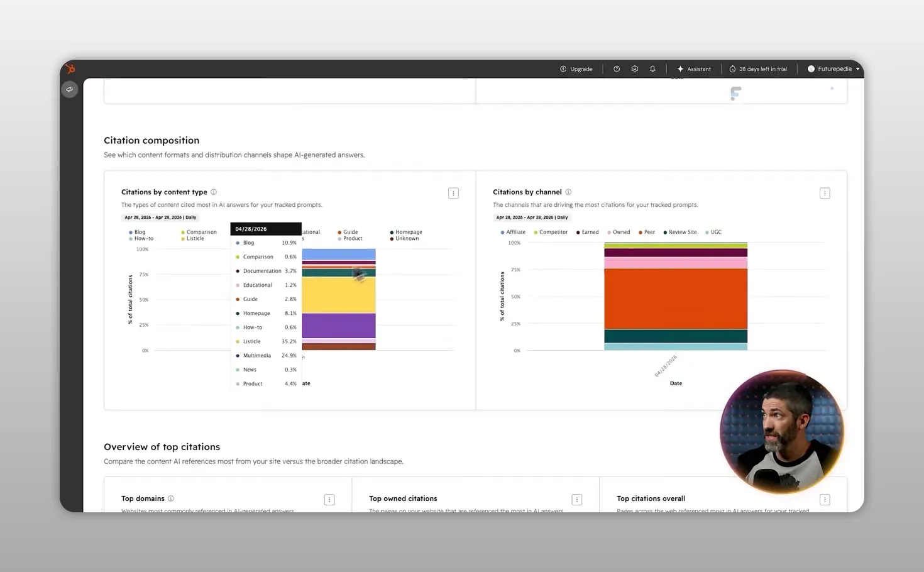Screen dimensions: 924x572
Task: Open info tooltip for Citations by channel
Action: 568,192
